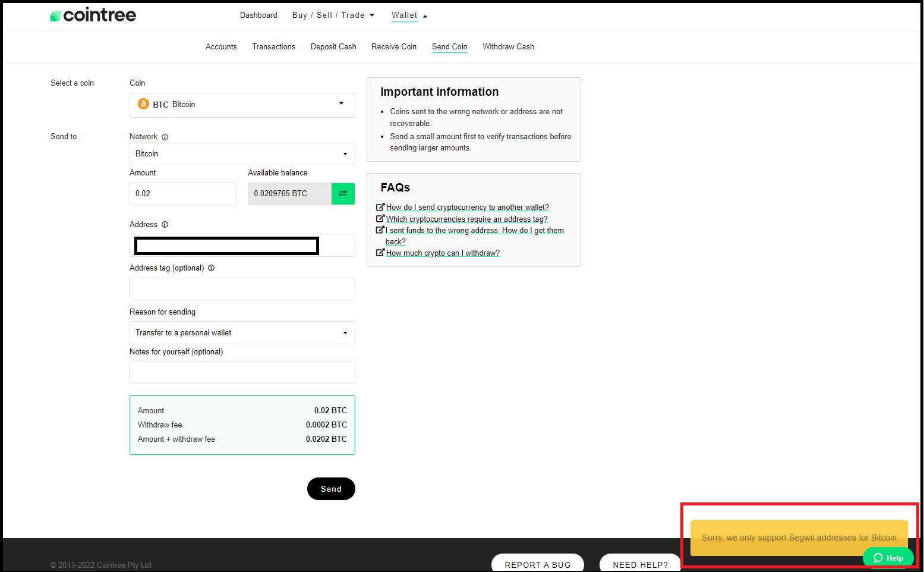Click the 'Withdraw fee' 0.0002 BTC row
This screenshot has width=924, height=572.
242,425
